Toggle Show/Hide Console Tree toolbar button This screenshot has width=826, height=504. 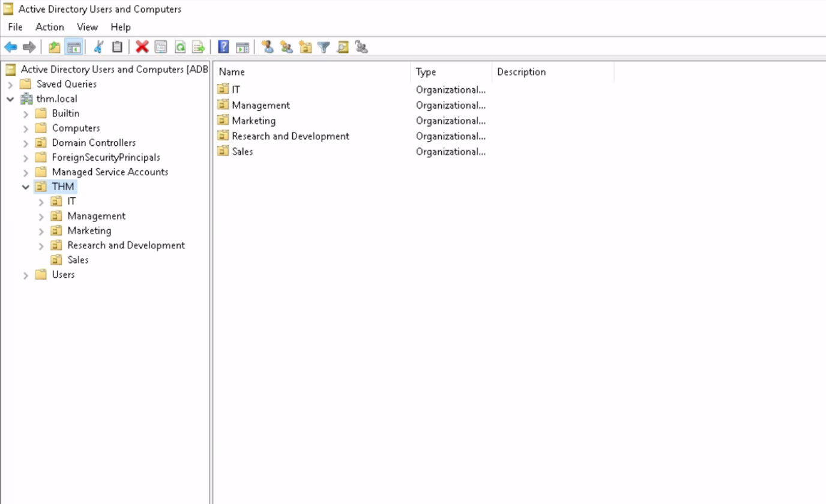click(x=74, y=47)
